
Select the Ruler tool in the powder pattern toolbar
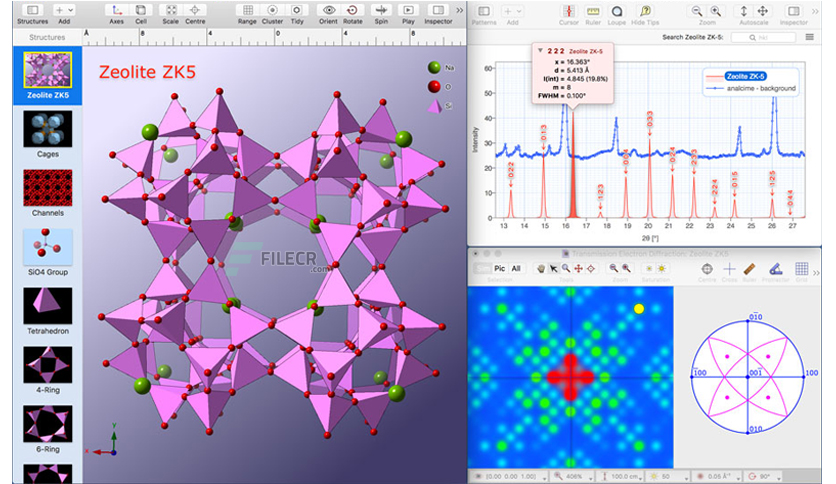pyautogui.click(x=593, y=11)
